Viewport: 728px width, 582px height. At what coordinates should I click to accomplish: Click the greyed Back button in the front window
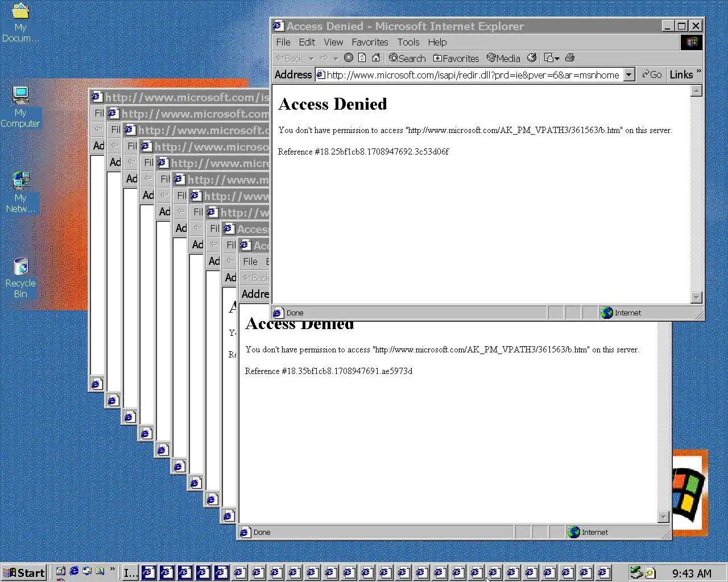290,58
